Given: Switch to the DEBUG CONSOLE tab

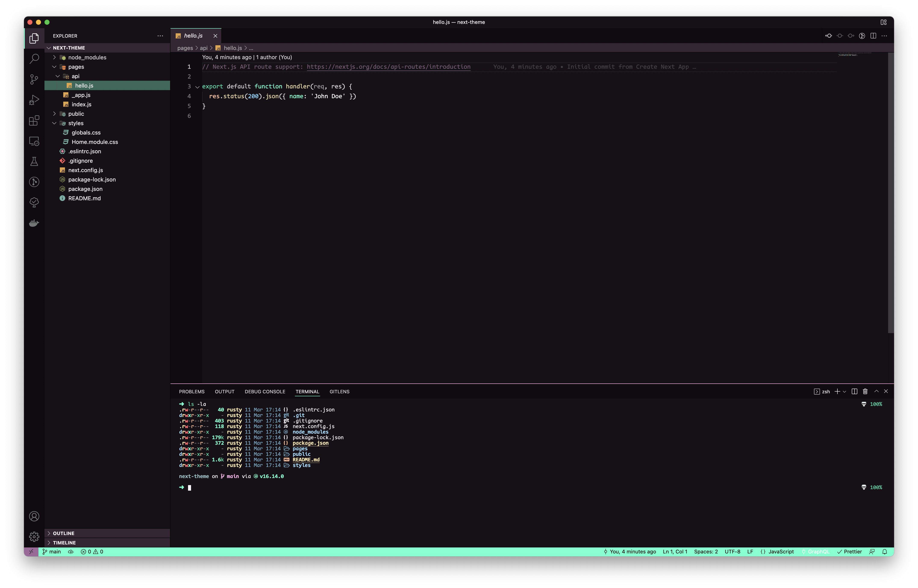Looking at the screenshot, I should pyautogui.click(x=265, y=392).
